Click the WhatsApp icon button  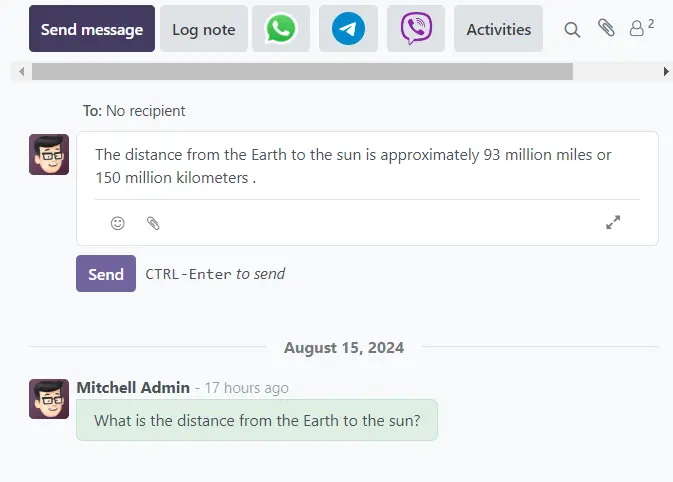coord(281,29)
